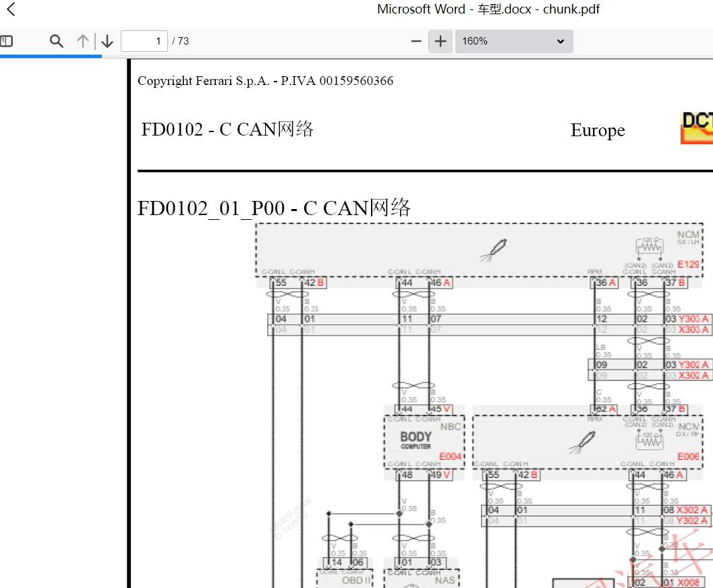Click the 'NAS' module label
Viewport: 713px width, 588px height.
[x=445, y=581]
